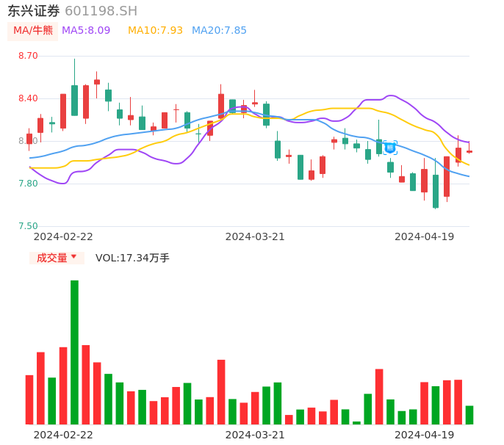
Task: Click the 7.80 price axis label
Action: (x=28, y=184)
